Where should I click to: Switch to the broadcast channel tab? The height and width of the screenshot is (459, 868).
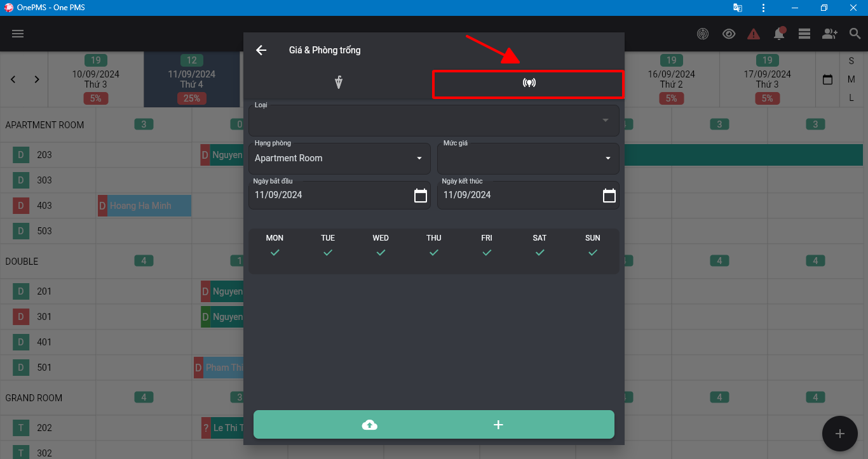tap(529, 83)
